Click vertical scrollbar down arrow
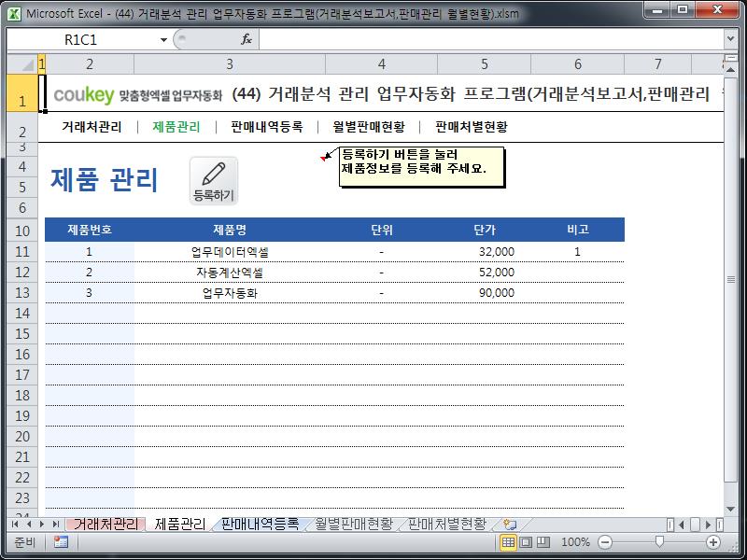 [730, 510]
